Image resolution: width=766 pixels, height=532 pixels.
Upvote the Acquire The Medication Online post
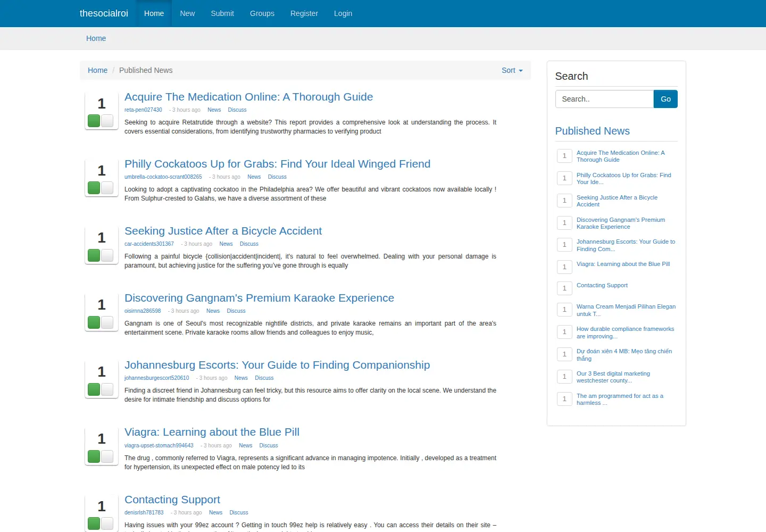(x=94, y=121)
